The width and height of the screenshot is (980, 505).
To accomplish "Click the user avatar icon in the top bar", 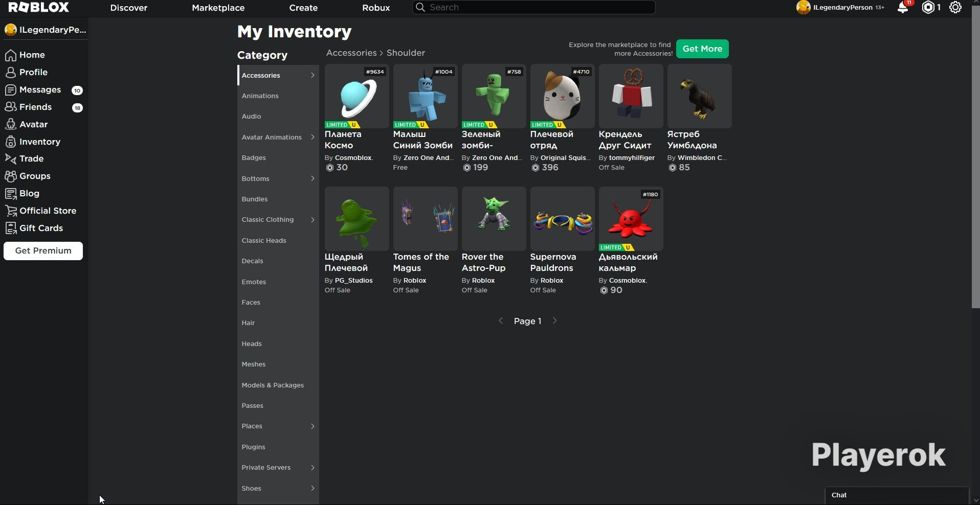I will pos(803,8).
